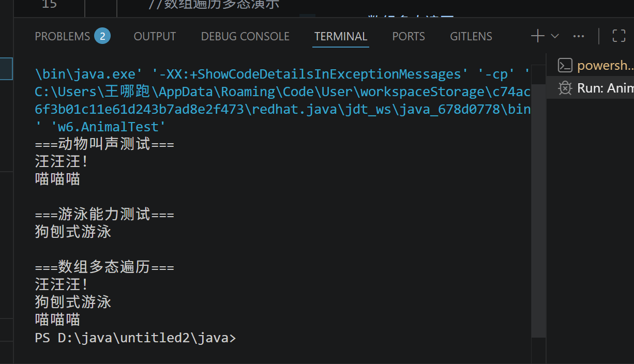Image resolution: width=634 pixels, height=364 pixels.
Task: Click the problems count badge showing 2
Action: [x=102, y=36]
